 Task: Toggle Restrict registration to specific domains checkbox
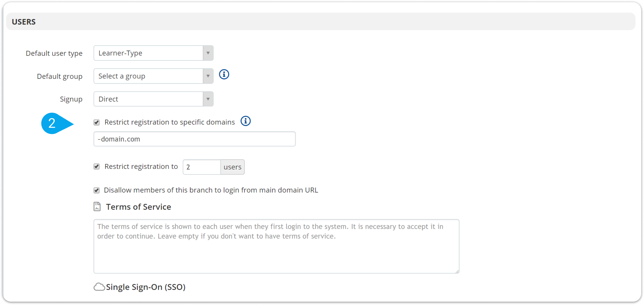pos(97,122)
